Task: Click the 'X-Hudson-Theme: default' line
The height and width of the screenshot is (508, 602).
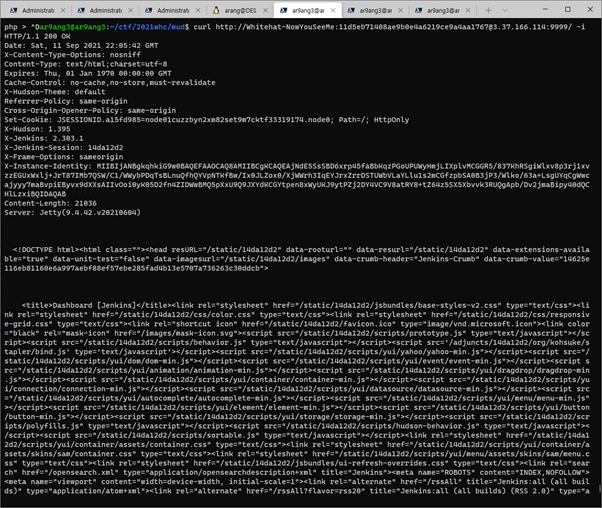Action: point(55,92)
